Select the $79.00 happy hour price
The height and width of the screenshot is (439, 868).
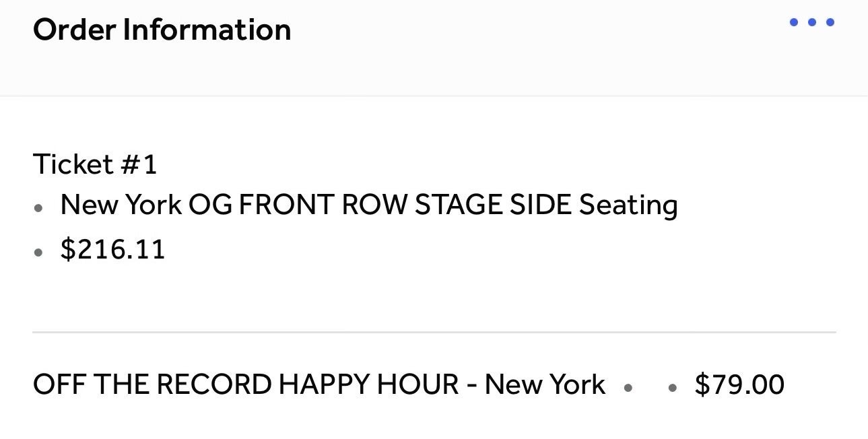pyautogui.click(x=739, y=384)
